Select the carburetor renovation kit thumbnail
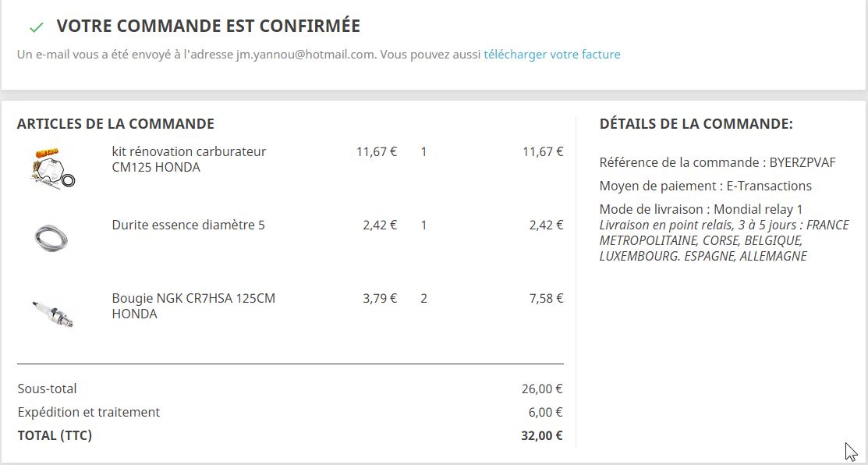This screenshot has width=868, height=465. pos(52,168)
